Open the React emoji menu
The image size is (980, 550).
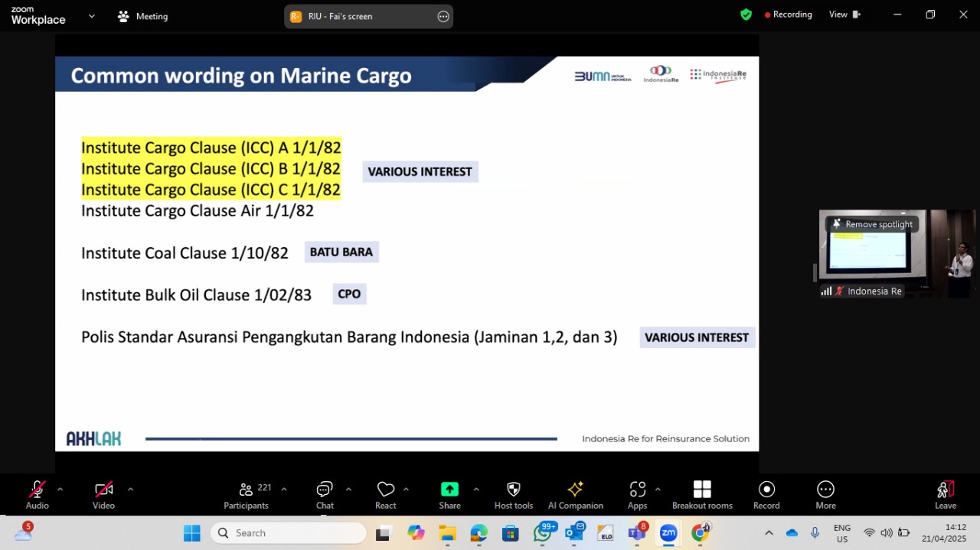pos(386,495)
